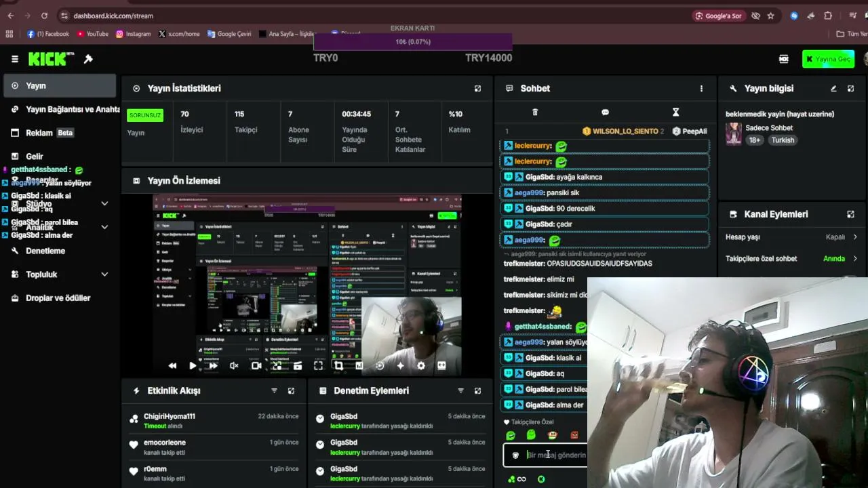This screenshot has width=868, height=488.
Task: Select Yayın in the sidebar
Action: pyautogui.click(x=59, y=86)
